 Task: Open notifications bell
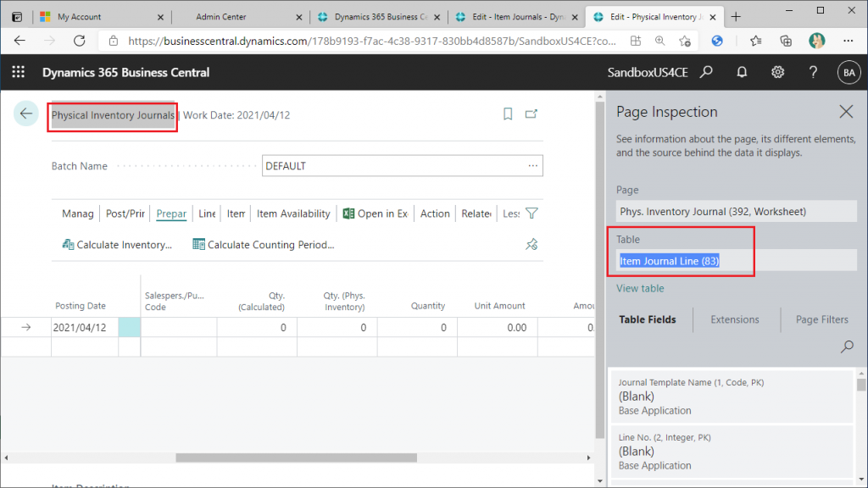pyautogui.click(x=742, y=72)
